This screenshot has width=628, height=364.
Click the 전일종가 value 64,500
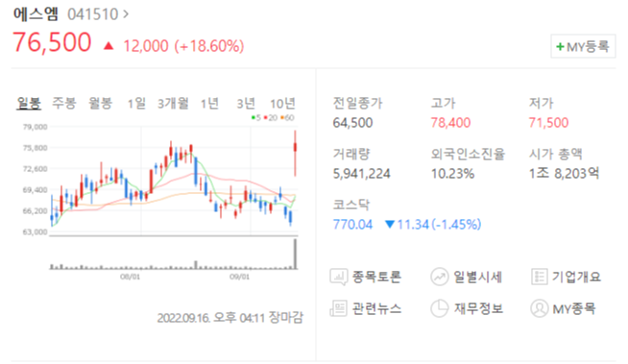coord(352,123)
